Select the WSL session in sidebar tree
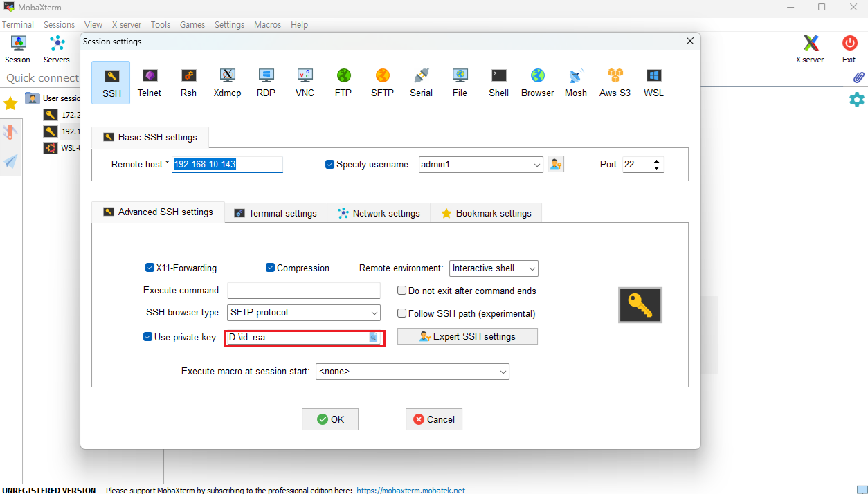 [x=60, y=147]
